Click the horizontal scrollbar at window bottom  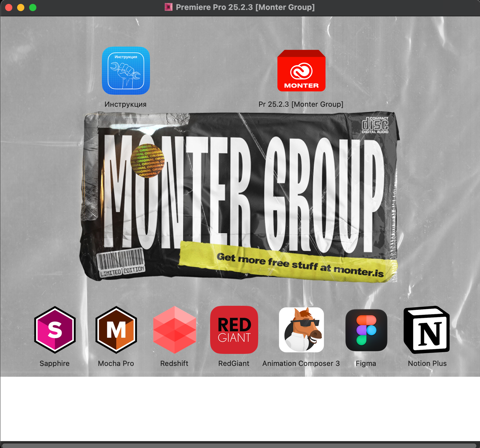click(x=239, y=446)
